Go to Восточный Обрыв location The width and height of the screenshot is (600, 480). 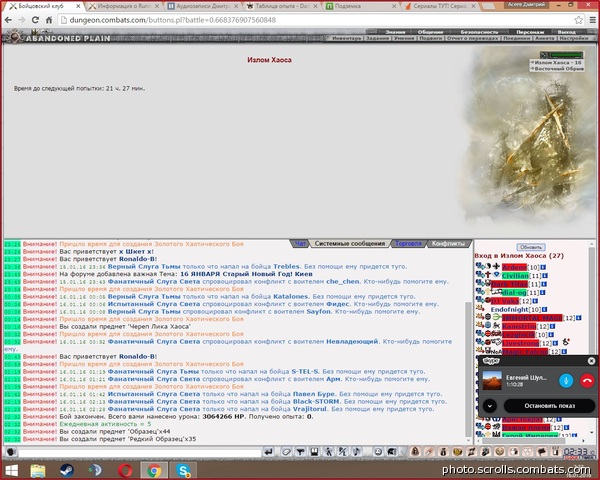(559, 69)
